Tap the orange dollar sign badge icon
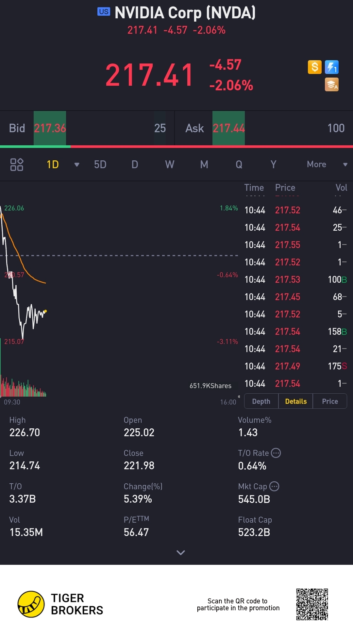353x644 pixels. 315,67
